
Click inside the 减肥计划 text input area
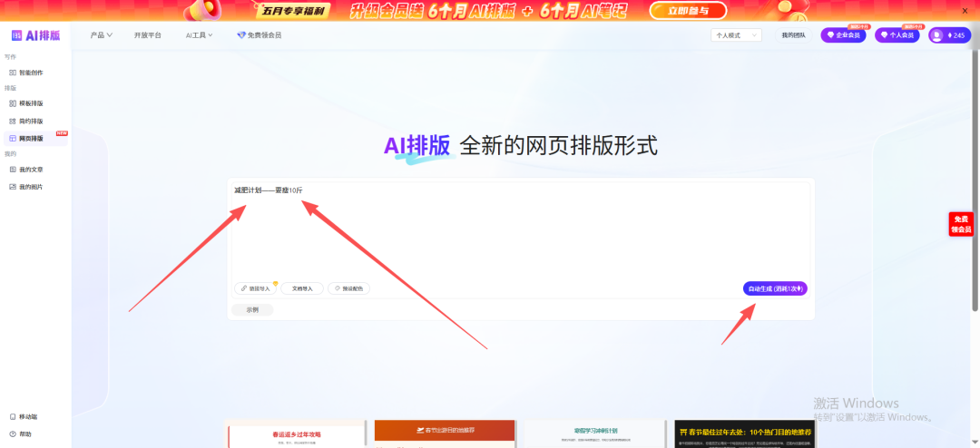[x=521, y=229]
